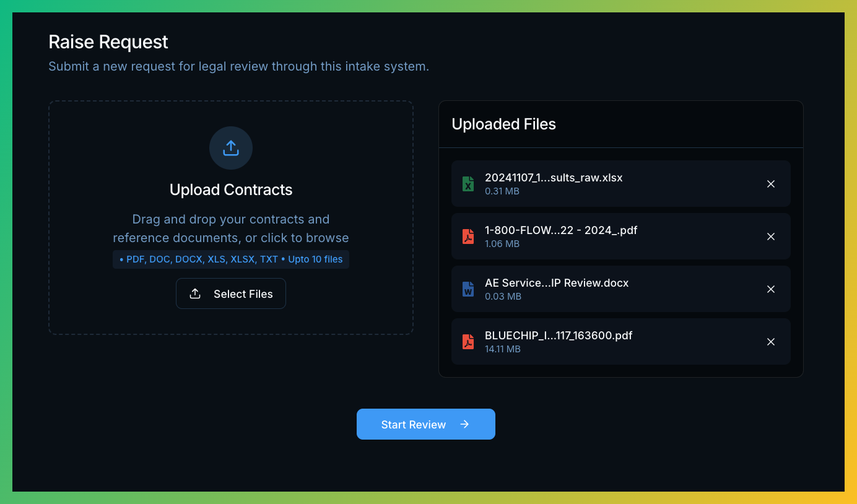Open the BLUECHIP 14.11 MB file entry
This screenshot has height=504, width=857.
559,336
